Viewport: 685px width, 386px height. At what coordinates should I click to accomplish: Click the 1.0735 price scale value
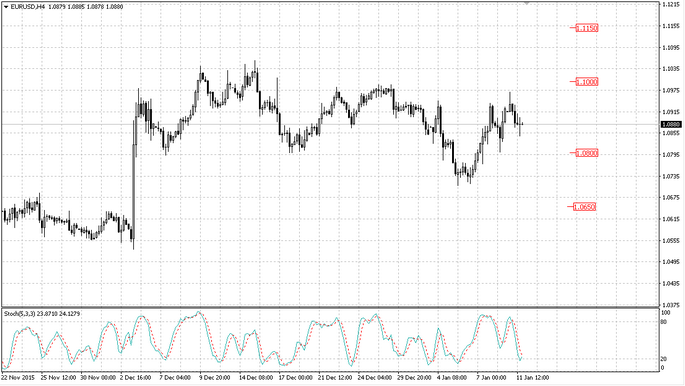coord(671,176)
